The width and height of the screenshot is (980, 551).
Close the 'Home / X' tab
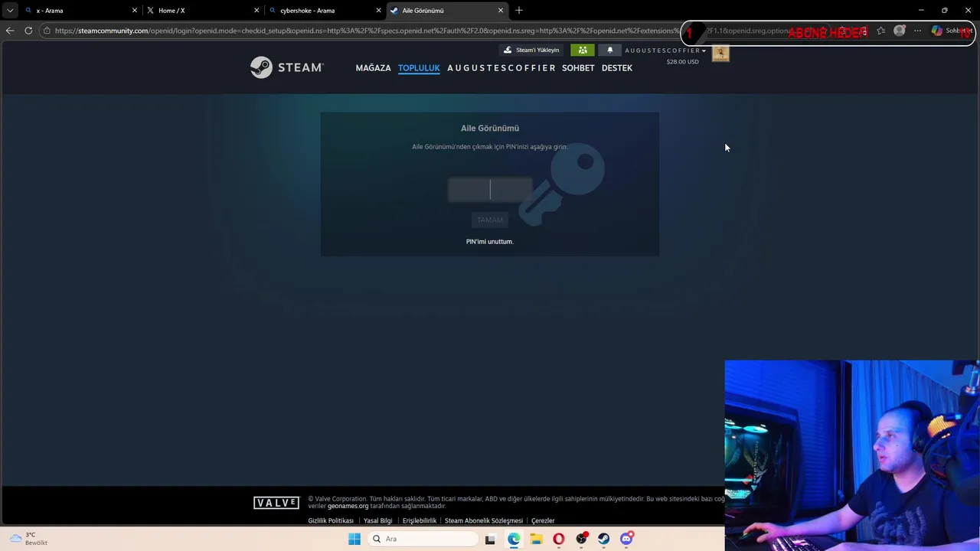pos(256,11)
